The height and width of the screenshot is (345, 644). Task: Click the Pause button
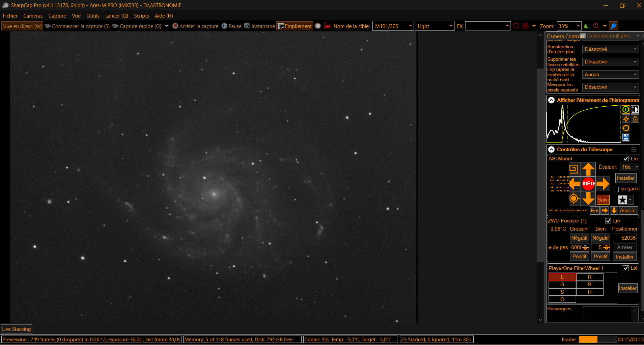(231, 26)
